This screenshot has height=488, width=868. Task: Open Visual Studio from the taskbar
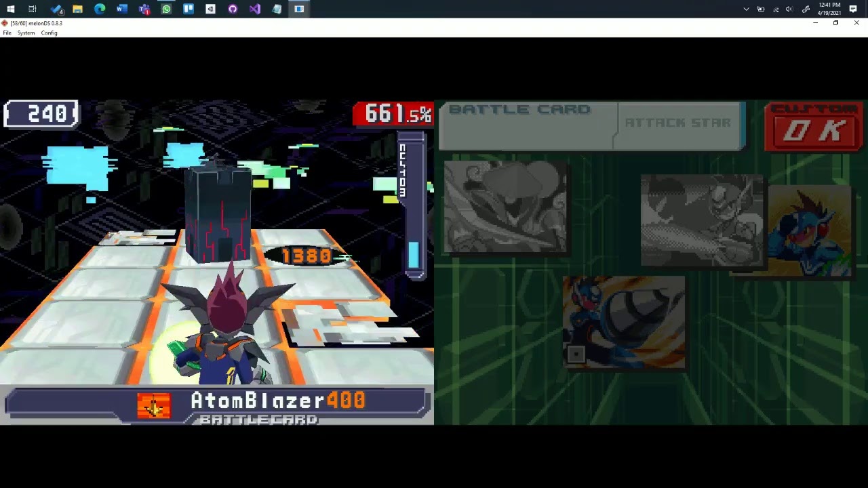click(x=254, y=9)
